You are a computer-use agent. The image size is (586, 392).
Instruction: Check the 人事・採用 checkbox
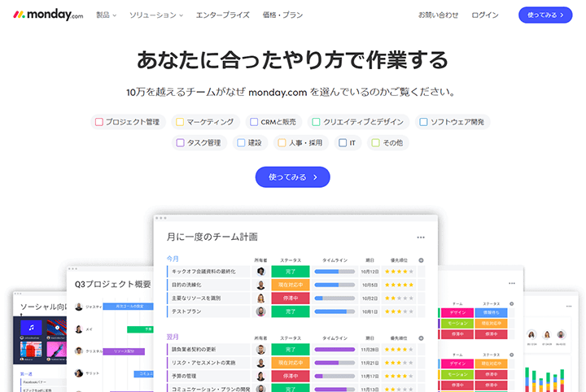point(282,143)
